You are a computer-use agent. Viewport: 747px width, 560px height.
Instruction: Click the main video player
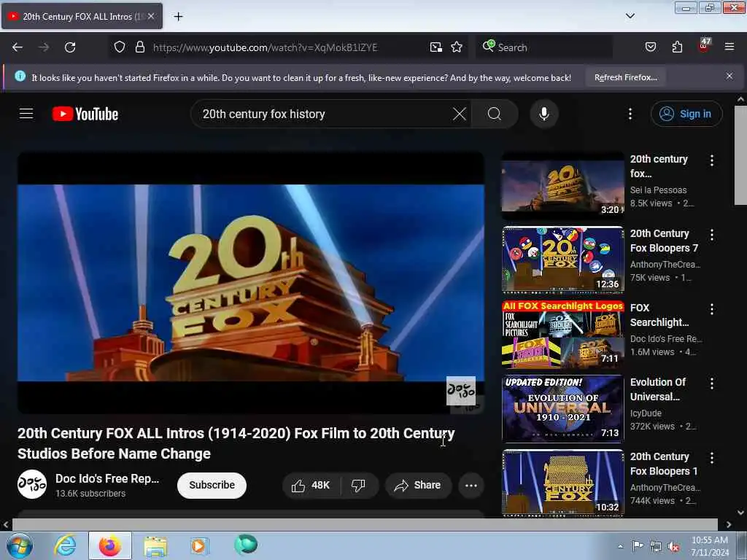click(251, 283)
